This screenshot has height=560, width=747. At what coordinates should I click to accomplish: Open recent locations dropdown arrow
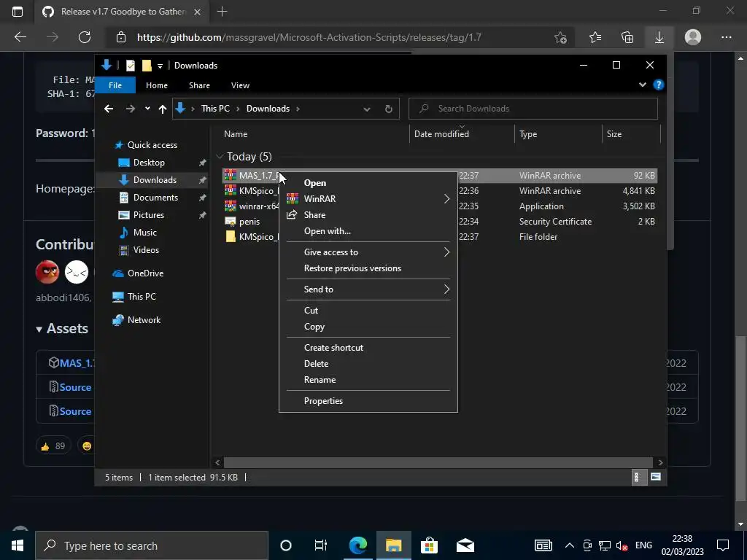147,109
